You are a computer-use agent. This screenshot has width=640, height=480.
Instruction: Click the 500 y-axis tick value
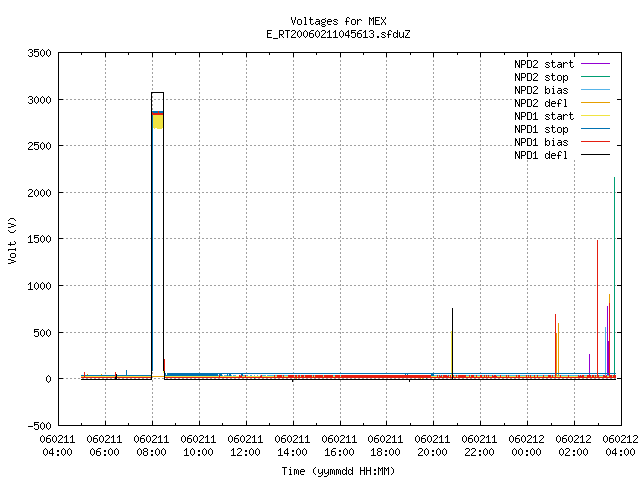(42, 333)
